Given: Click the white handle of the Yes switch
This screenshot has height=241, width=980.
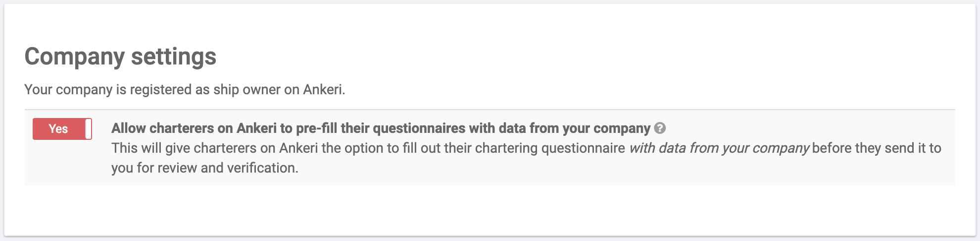Looking at the screenshot, I should click(x=88, y=129).
